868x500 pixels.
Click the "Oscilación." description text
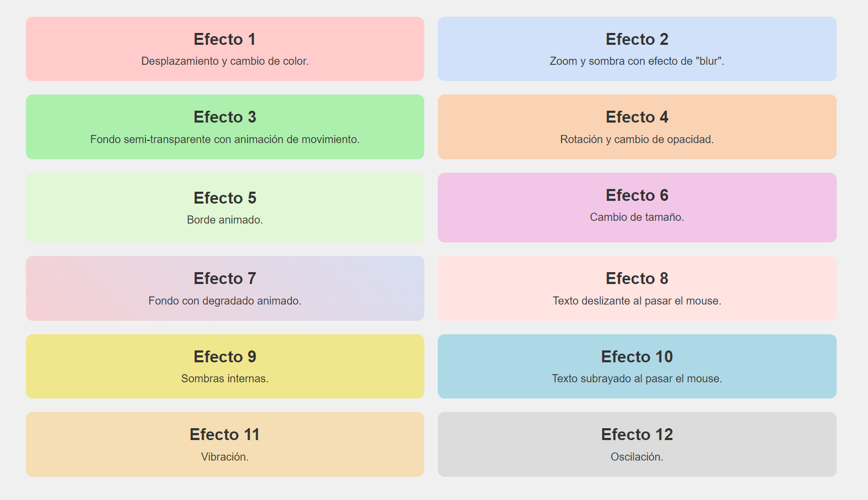click(637, 457)
